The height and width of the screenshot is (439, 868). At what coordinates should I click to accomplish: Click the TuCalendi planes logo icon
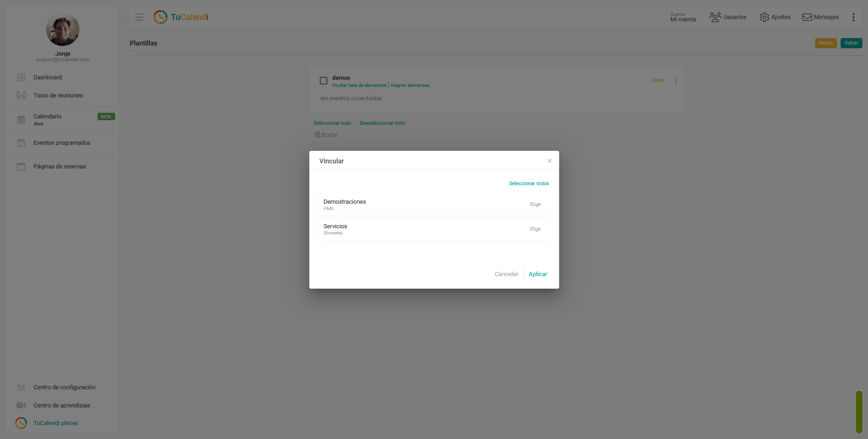(21, 423)
